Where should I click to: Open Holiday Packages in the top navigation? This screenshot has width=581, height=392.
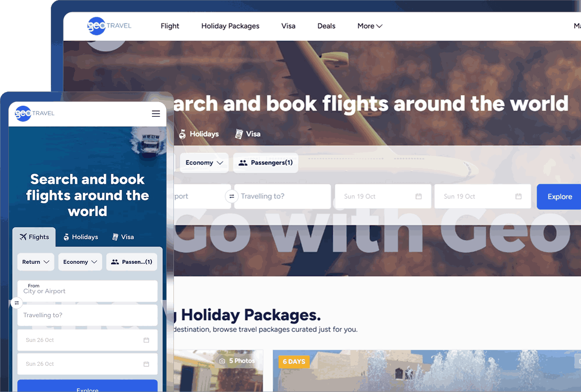tap(230, 26)
